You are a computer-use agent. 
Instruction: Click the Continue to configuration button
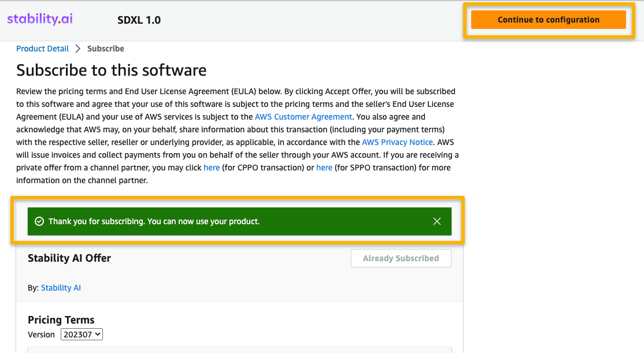pos(548,20)
